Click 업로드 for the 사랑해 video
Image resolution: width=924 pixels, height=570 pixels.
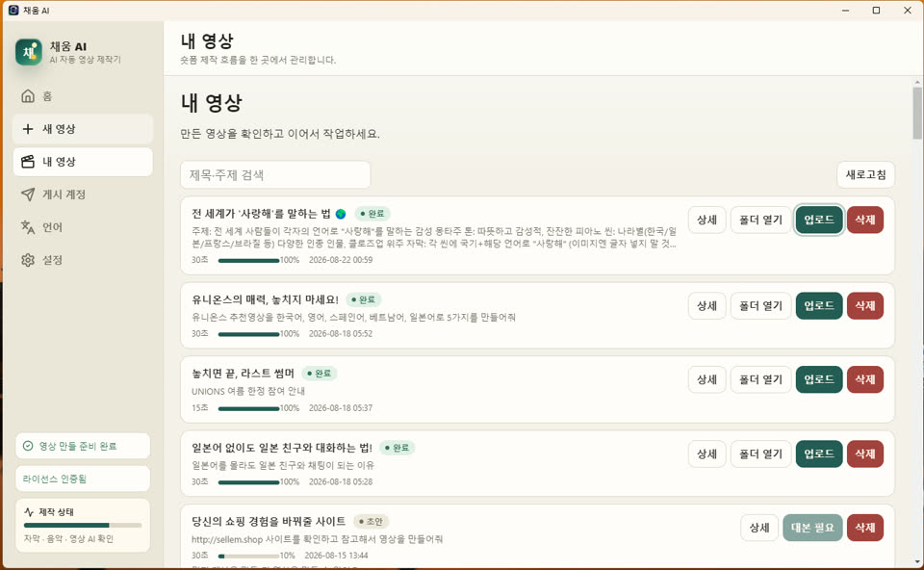[x=819, y=220]
